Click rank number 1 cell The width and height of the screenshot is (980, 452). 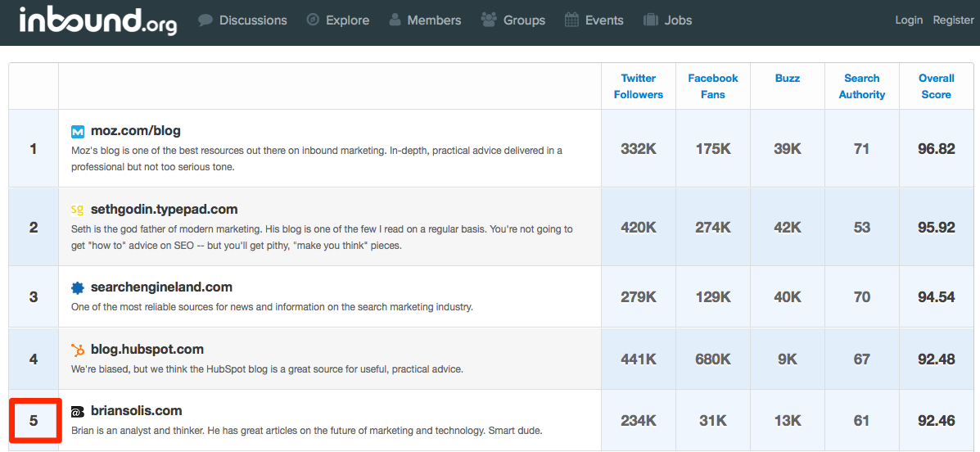coord(34,149)
